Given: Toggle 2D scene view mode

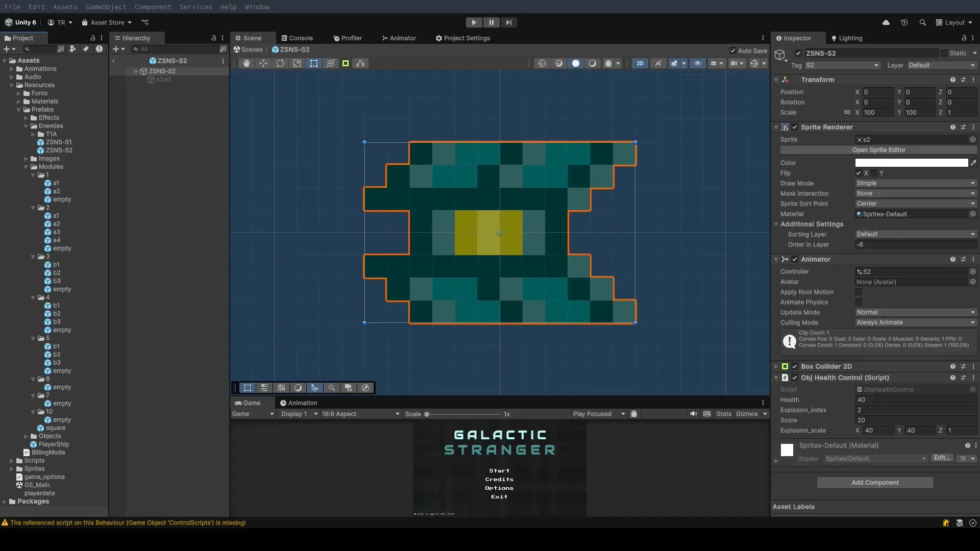Looking at the screenshot, I should coord(640,63).
